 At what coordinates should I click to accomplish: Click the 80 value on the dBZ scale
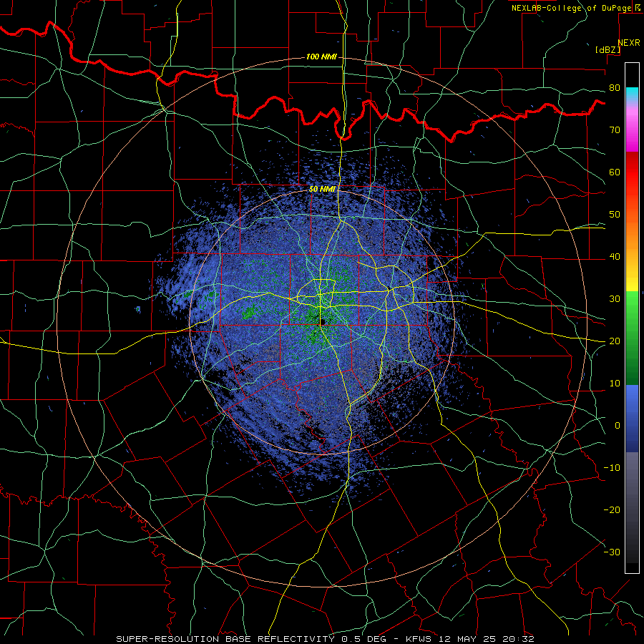coord(615,87)
